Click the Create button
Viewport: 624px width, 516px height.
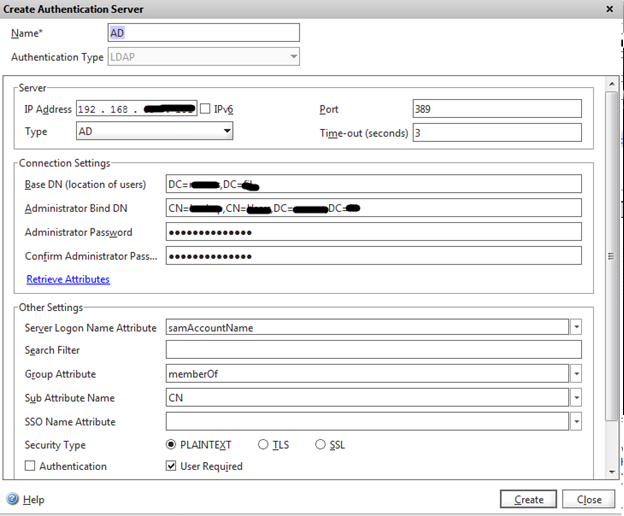(528, 499)
